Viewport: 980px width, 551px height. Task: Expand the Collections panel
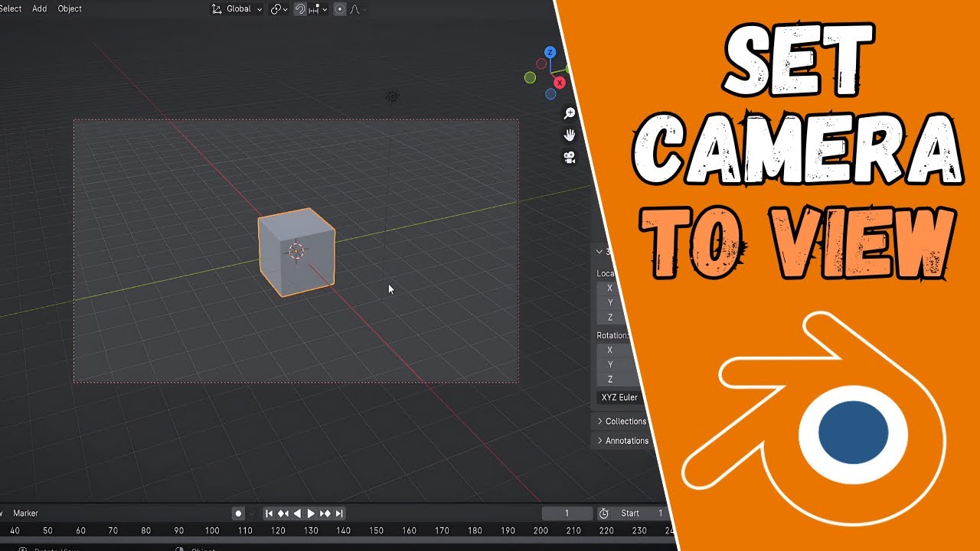622,421
